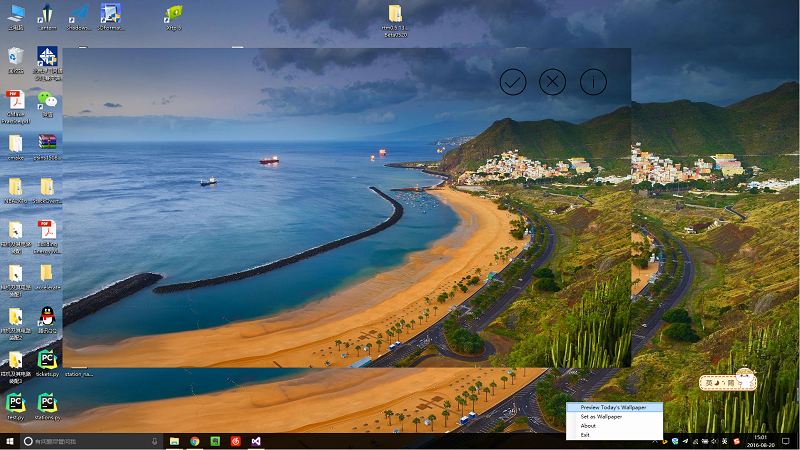This screenshot has height=450, width=800.
Task: Choose Exit in the tray menu
Action: (x=614, y=435)
